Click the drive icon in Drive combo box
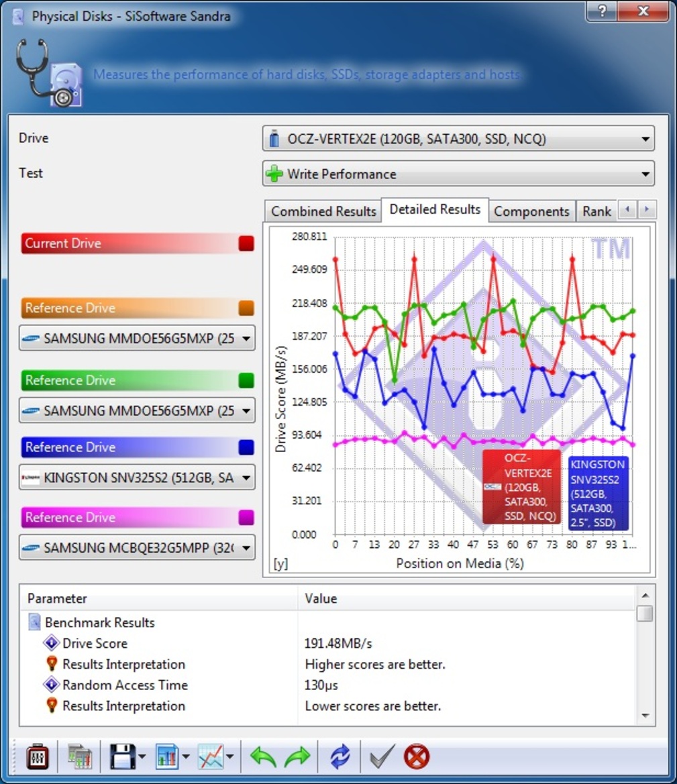677x784 pixels. click(274, 139)
